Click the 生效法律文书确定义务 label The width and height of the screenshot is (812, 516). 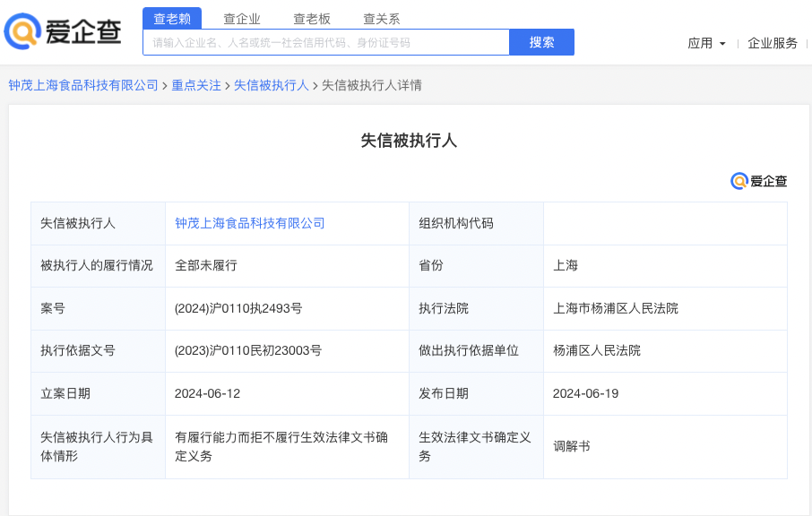point(475,447)
